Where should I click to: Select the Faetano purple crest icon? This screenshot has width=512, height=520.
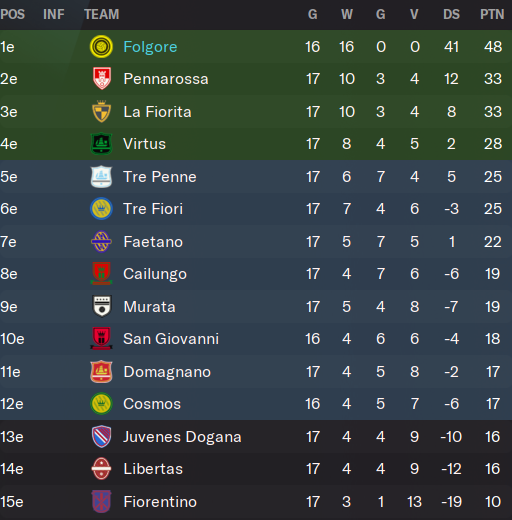[101, 242]
